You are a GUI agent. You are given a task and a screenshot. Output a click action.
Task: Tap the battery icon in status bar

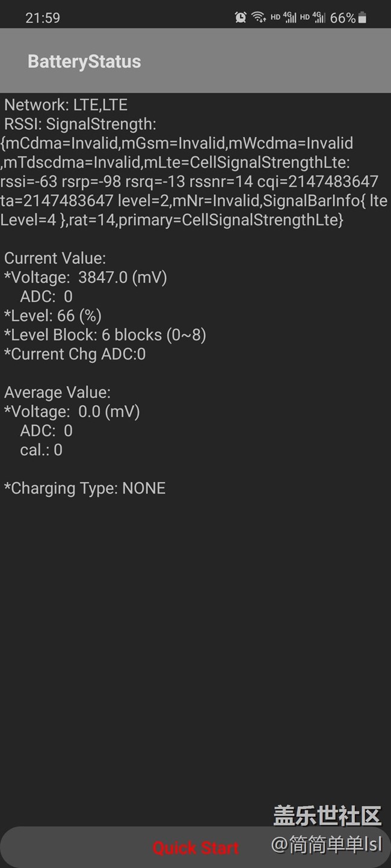(x=362, y=18)
